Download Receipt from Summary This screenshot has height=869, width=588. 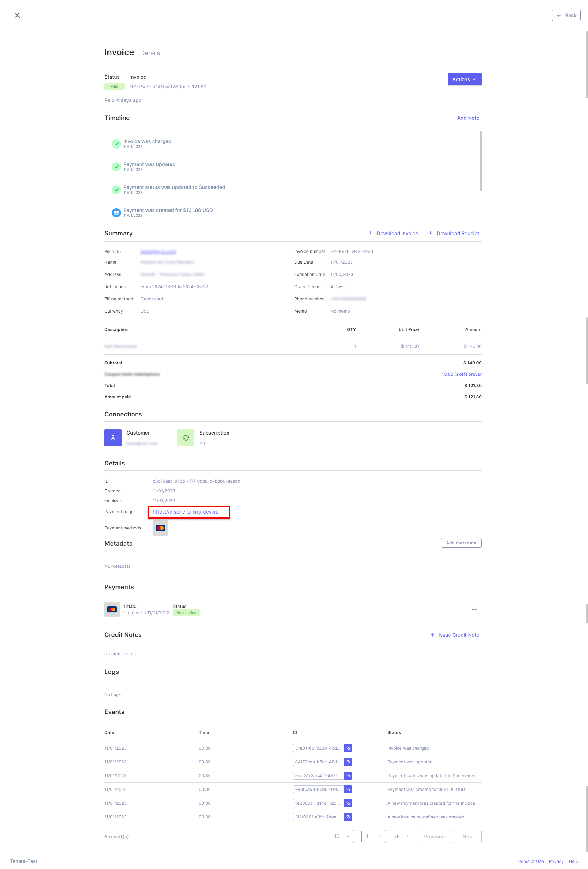(453, 233)
